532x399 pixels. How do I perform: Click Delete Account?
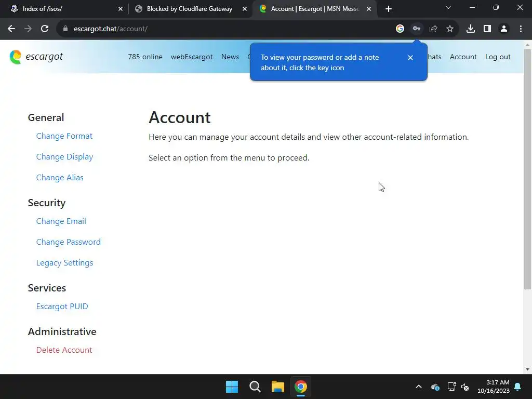coord(64,350)
